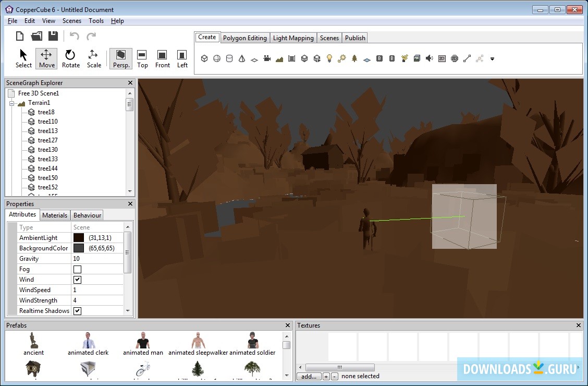Save the document with the floppy icon
588x386 pixels.
tap(53, 36)
